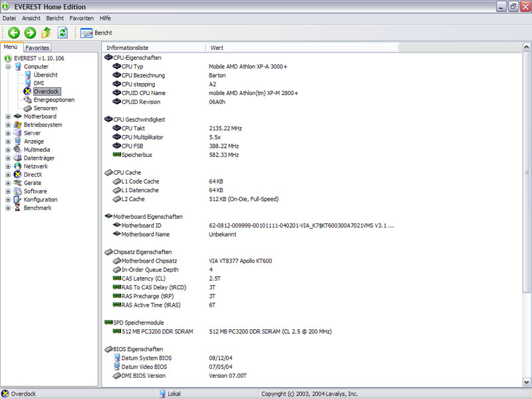The image size is (532, 399).
Task: Click the Netzwerk globe icon
Action: 18,166
